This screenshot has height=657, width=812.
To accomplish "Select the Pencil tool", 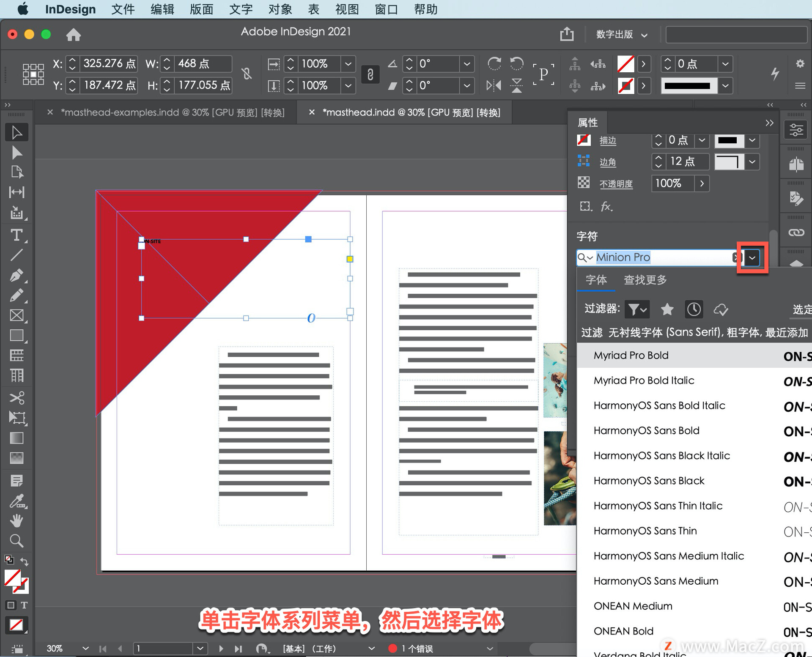I will 17,295.
